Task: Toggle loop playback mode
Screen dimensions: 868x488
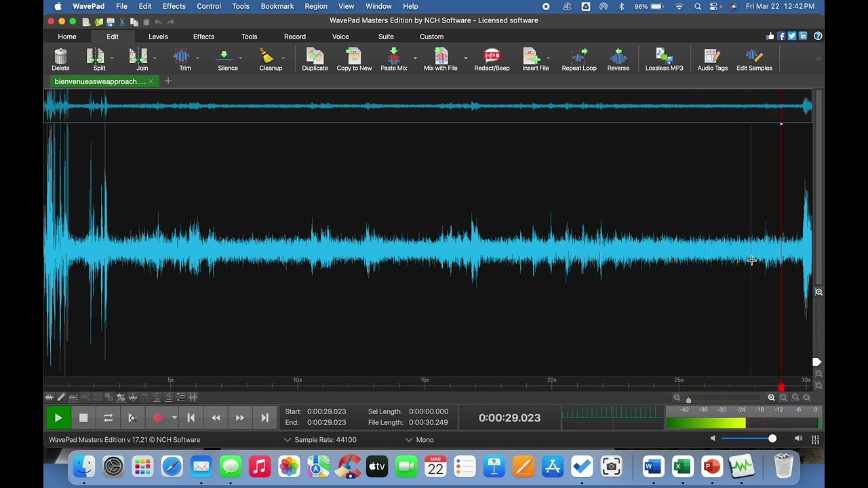Action: tap(108, 418)
